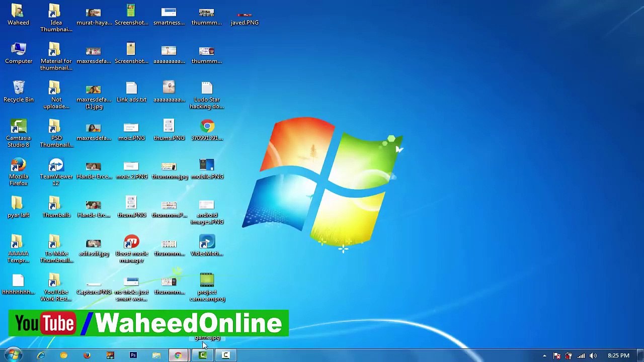
Task: Launch the Boost mode manager shortcut
Action: (131, 249)
